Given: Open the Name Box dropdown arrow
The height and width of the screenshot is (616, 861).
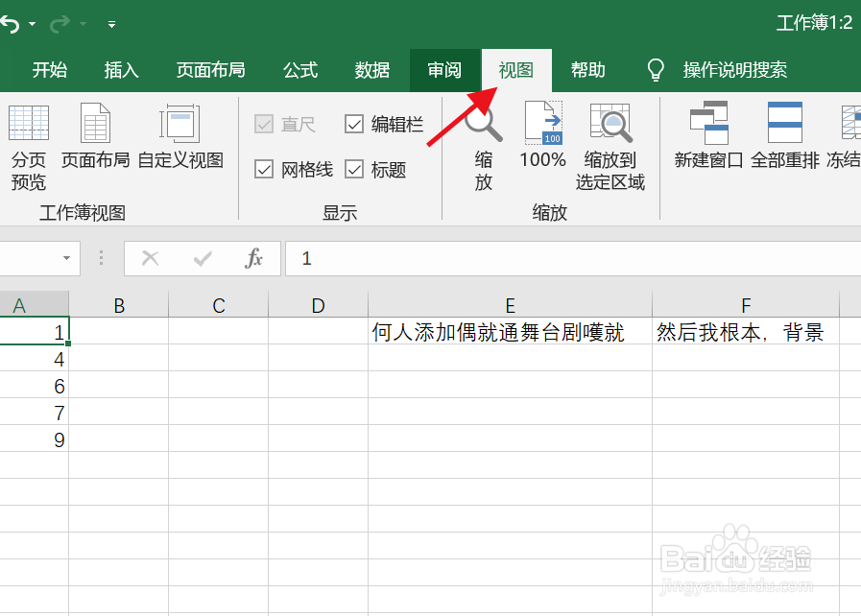Looking at the screenshot, I should tap(66, 258).
